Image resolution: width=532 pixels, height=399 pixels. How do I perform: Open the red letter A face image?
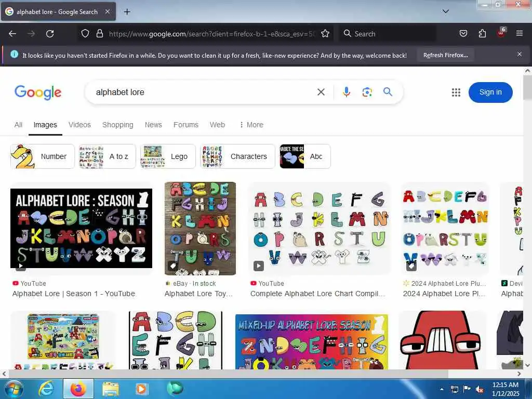point(442,340)
